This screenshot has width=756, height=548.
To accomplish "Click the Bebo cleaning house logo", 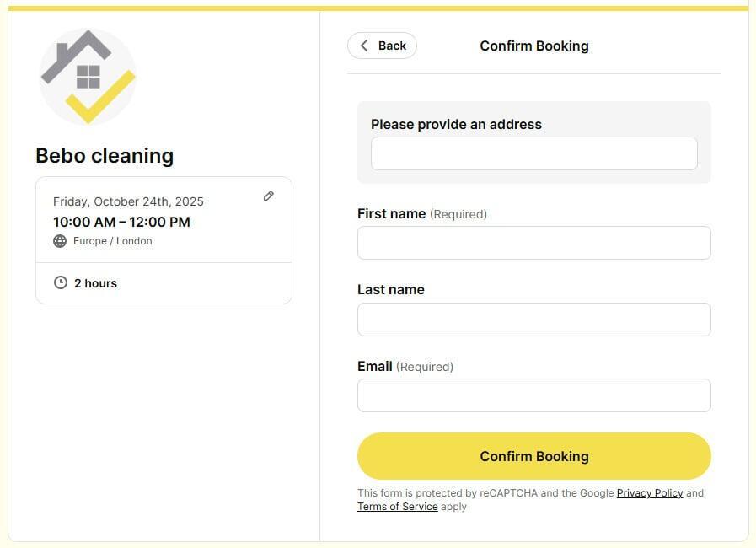I will click(88, 77).
